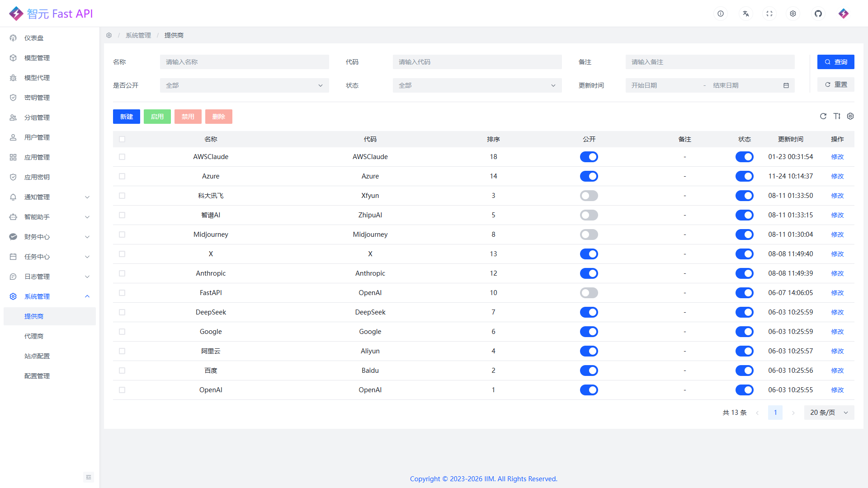The height and width of the screenshot is (488, 868).
Task: Enable public switch for Midjourney
Action: 589,235
